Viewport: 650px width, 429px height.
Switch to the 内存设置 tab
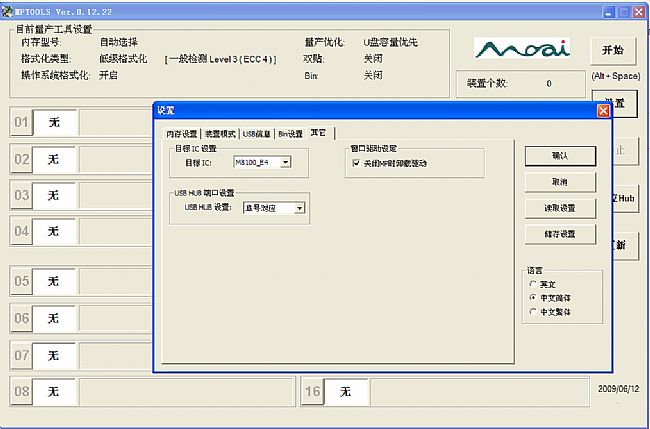tap(182, 134)
